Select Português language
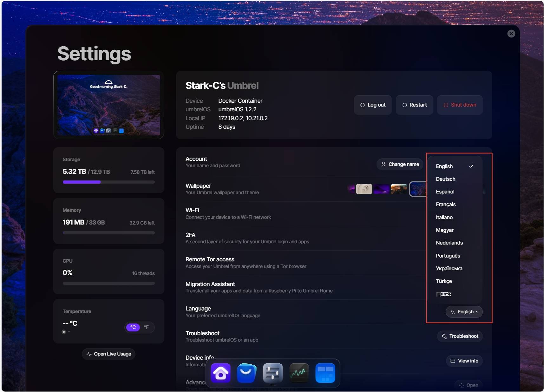Screen dimensions: 544x392 [x=455, y=256]
